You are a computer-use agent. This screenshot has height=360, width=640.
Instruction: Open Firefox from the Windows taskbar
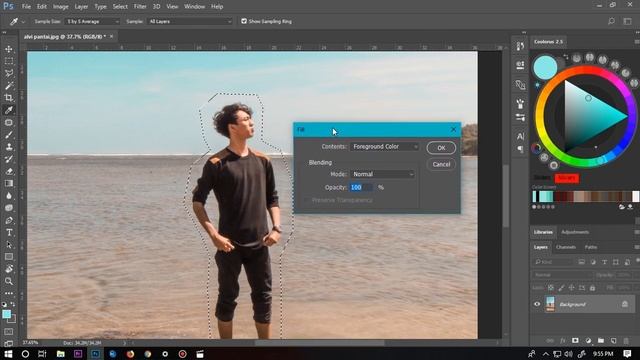[x=130, y=354]
